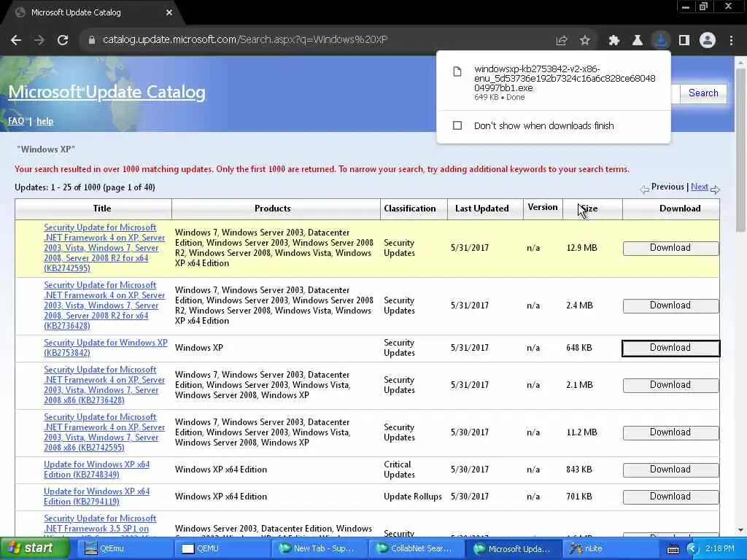
Task: Open the extensions puzzle icon
Action: pos(614,41)
